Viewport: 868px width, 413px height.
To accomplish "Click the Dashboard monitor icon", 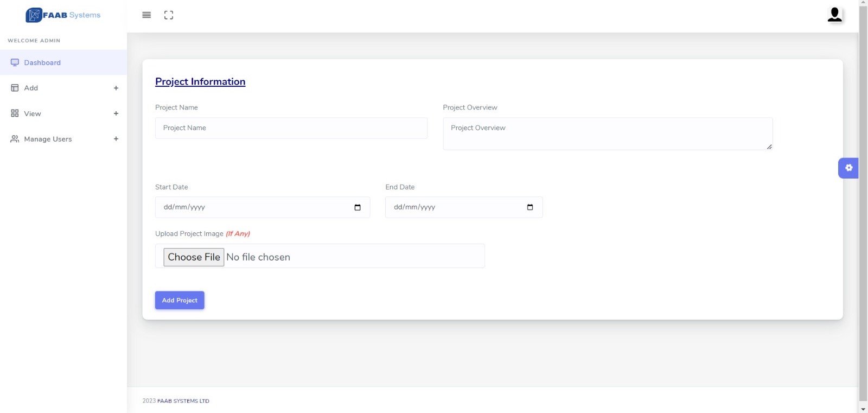I will click(15, 62).
